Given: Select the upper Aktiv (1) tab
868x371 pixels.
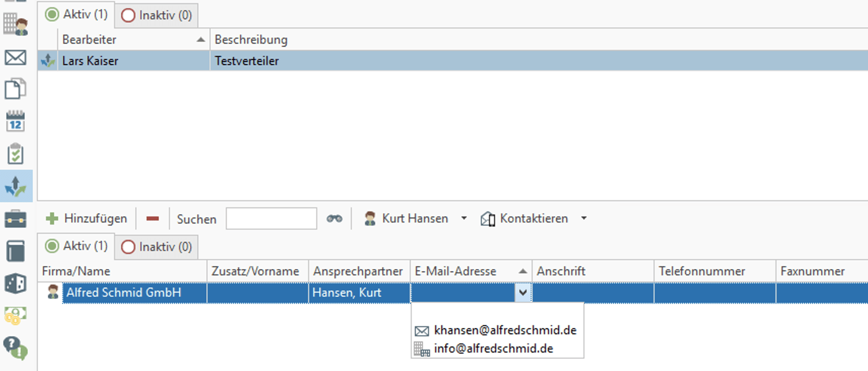Looking at the screenshot, I should point(77,14).
